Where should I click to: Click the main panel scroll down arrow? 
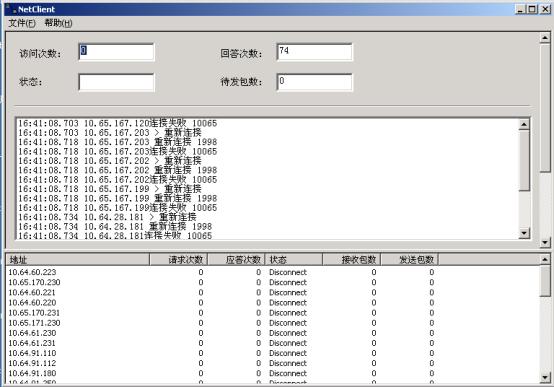(x=545, y=242)
